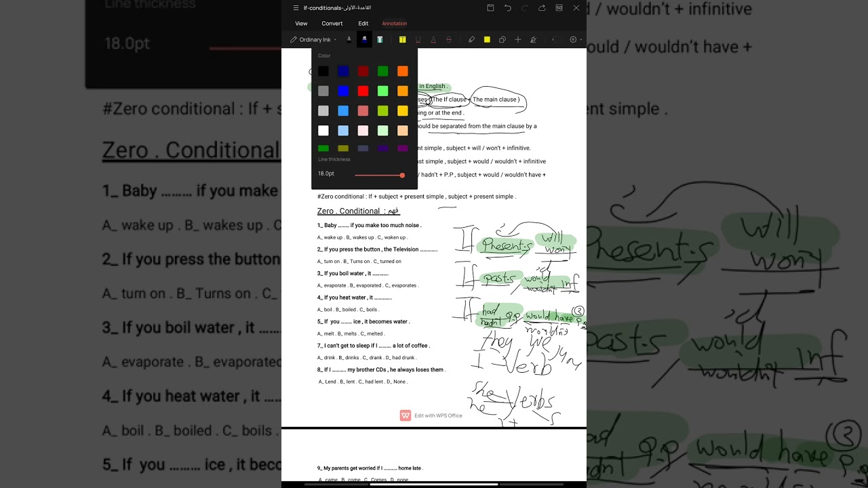Pick the bright red swatch

pos(363,91)
